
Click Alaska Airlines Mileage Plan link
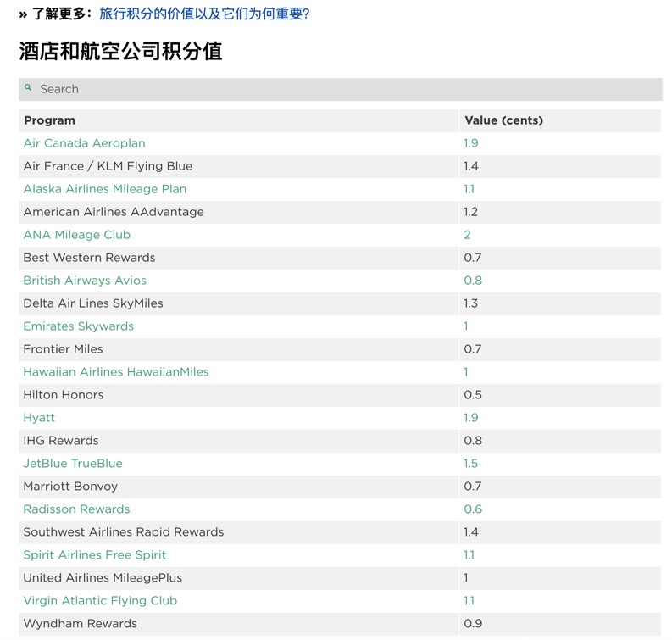pos(104,189)
